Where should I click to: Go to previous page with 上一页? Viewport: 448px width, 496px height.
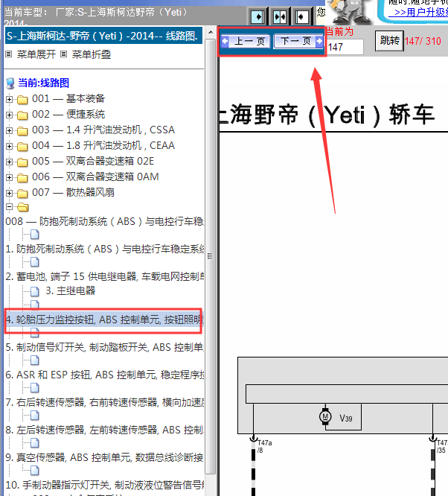(246, 41)
